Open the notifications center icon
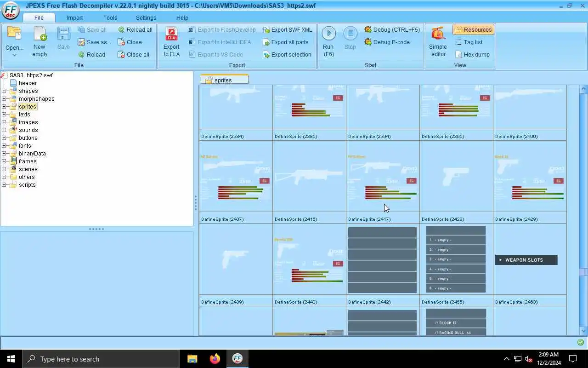Viewport: 588px width, 368px height. coord(573,359)
